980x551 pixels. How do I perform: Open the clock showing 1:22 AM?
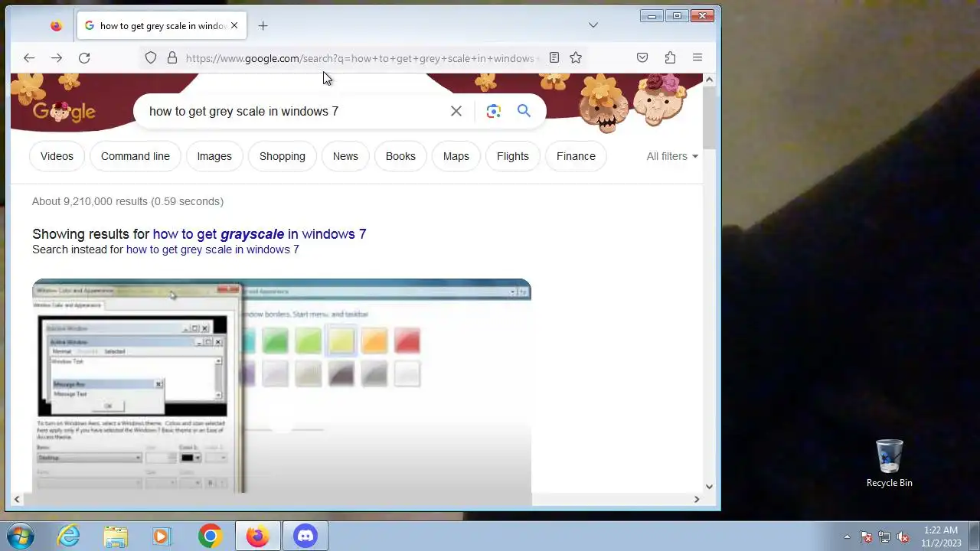tap(941, 536)
